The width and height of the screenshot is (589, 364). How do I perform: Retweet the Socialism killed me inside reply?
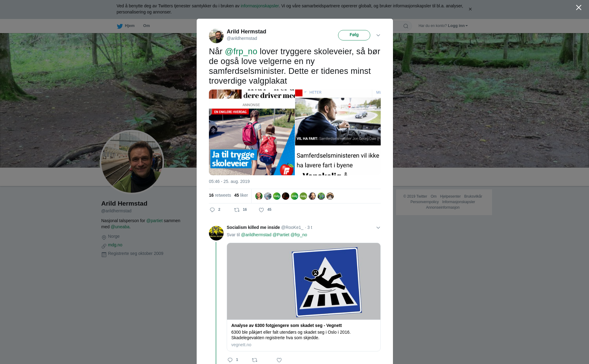point(255,360)
